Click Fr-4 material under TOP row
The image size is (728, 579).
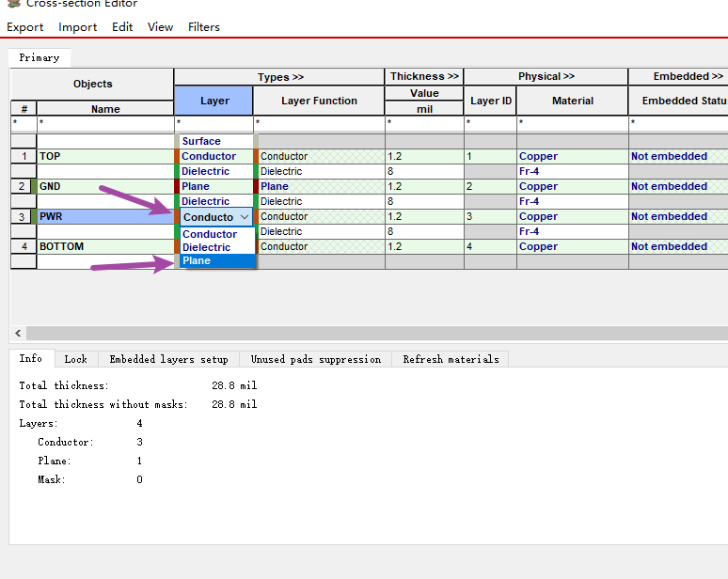573,171
